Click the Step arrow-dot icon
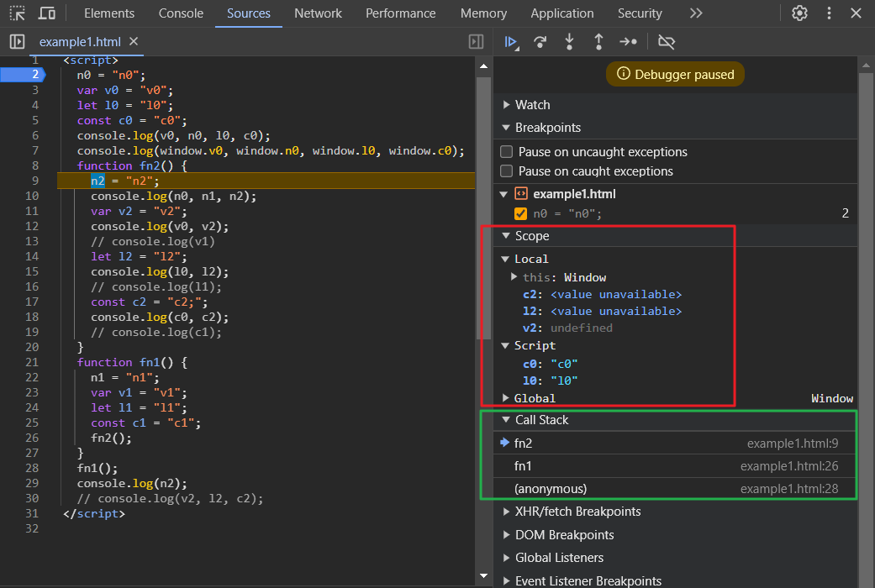 tap(628, 41)
